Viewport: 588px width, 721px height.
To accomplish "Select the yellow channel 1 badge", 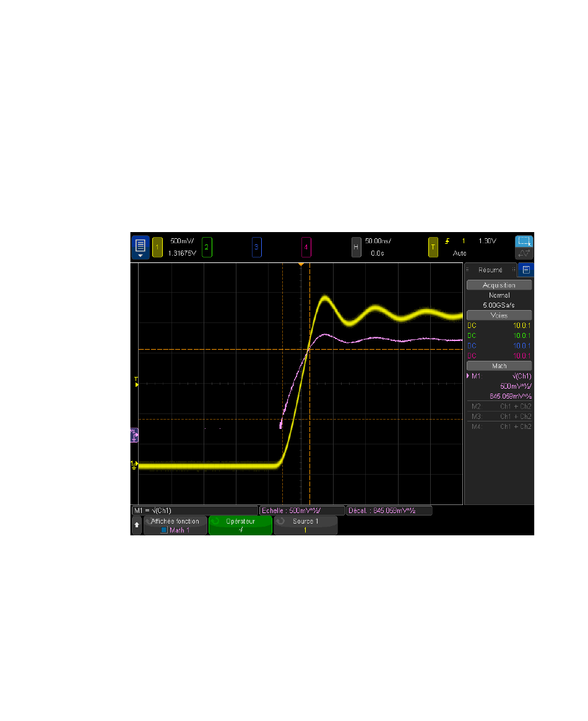I will point(157,247).
